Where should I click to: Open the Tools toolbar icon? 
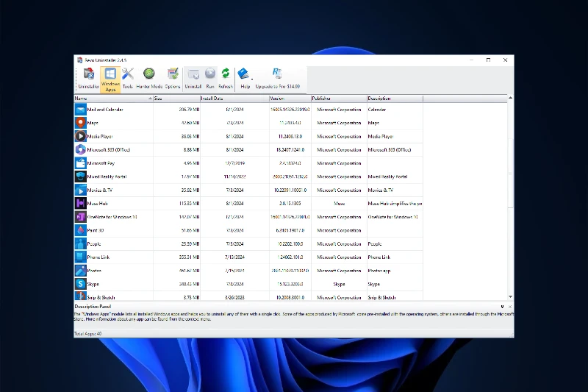tap(127, 79)
